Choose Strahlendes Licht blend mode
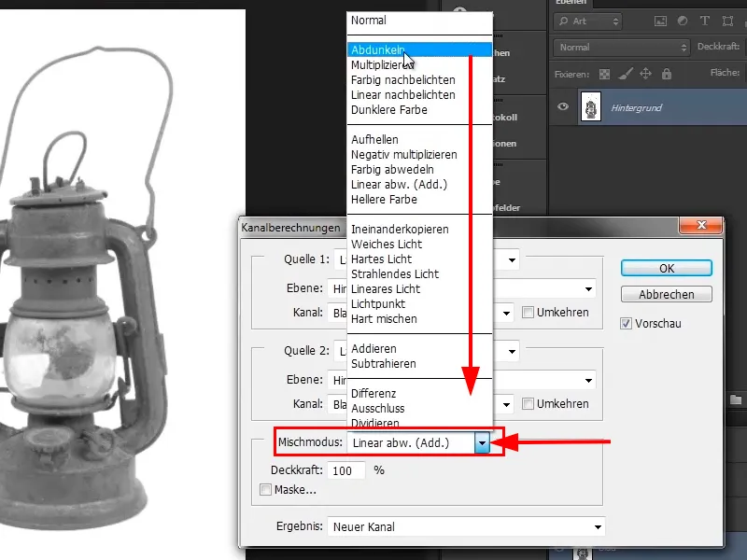The image size is (747, 560). point(419,273)
